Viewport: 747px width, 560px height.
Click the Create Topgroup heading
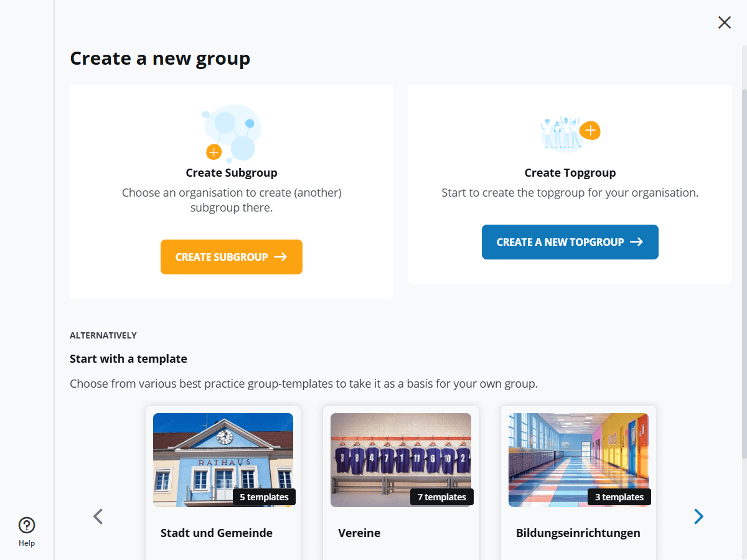pyautogui.click(x=570, y=173)
